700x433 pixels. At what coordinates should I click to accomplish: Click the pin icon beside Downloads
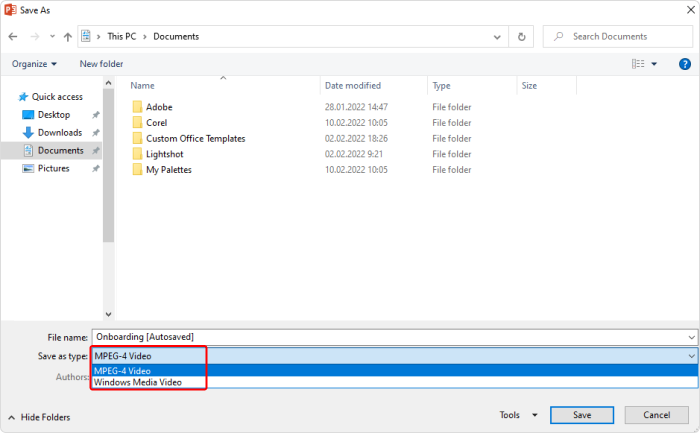[x=96, y=133]
